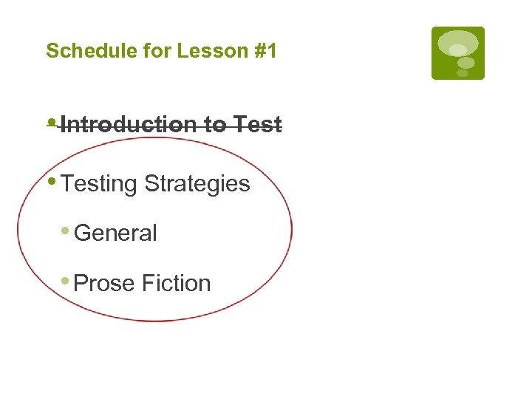Click the bullet before General
This screenshot has width=532, height=399.
click(x=65, y=231)
